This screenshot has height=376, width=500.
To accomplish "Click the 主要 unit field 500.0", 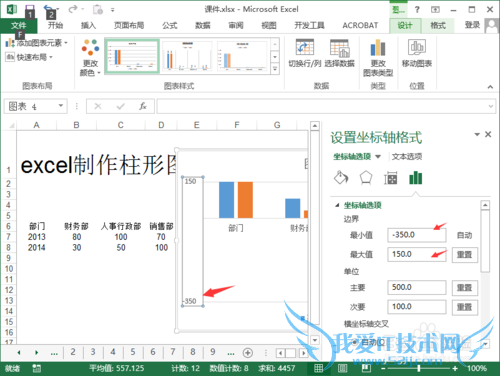I will 417,287.
